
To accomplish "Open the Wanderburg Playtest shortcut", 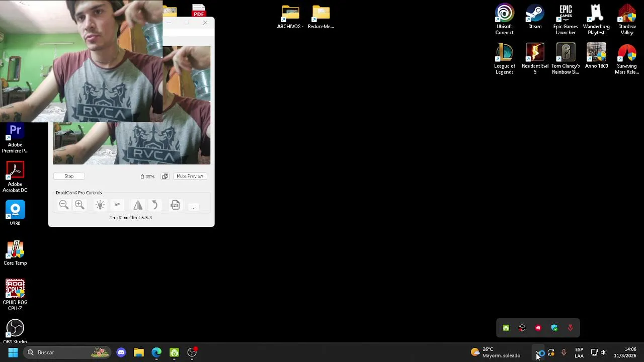I will coord(596,20).
